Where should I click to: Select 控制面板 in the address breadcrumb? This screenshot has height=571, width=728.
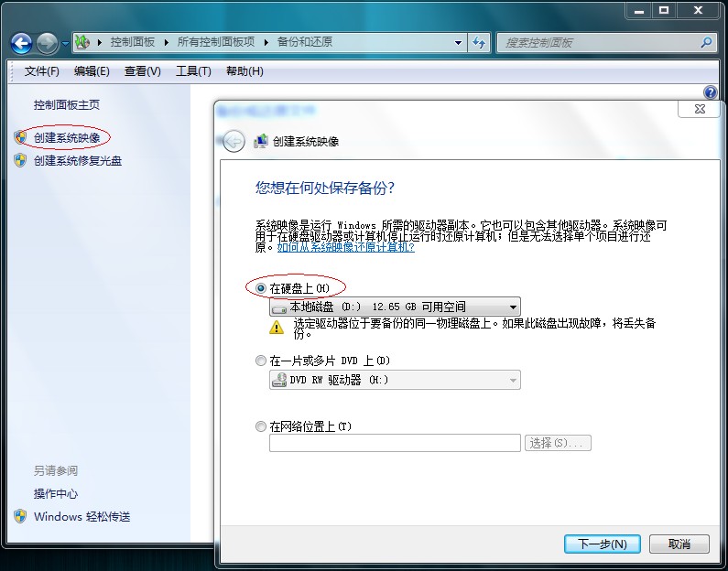click(132, 42)
